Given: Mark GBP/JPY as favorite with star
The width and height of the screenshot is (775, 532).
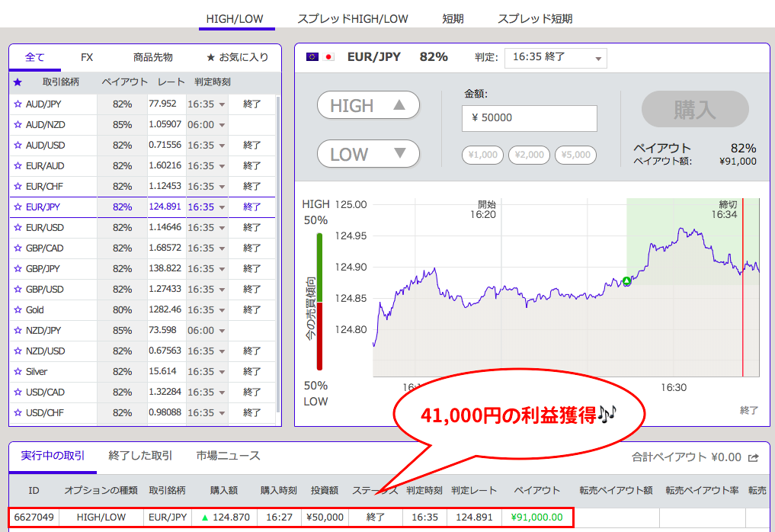Looking at the screenshot, I should [x=18, y=268].
